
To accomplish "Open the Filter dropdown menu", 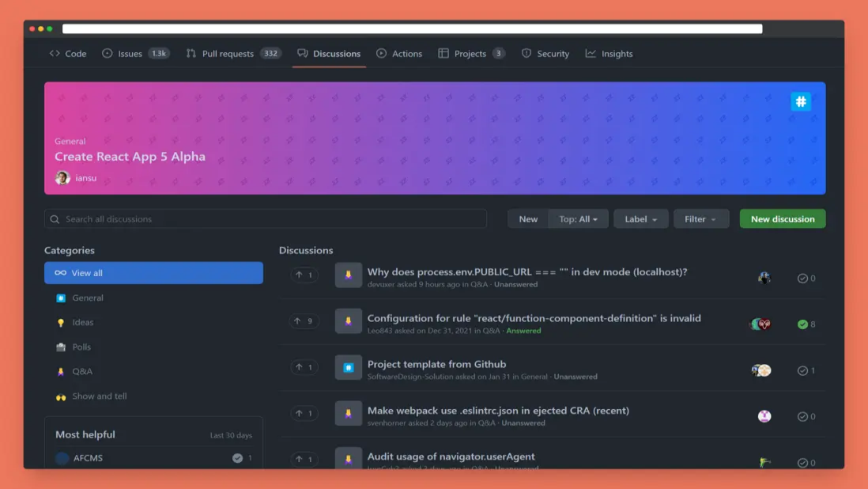I will [700, 219].
